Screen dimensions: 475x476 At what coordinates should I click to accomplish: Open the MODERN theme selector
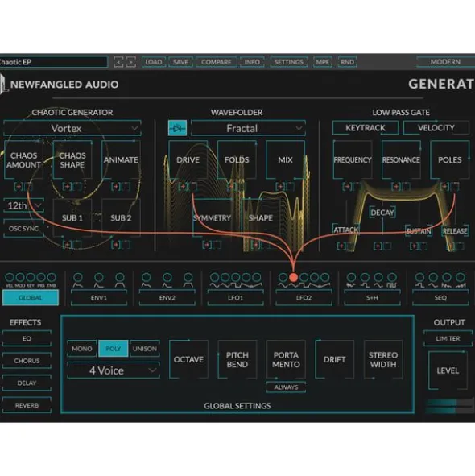click(445, 62)
